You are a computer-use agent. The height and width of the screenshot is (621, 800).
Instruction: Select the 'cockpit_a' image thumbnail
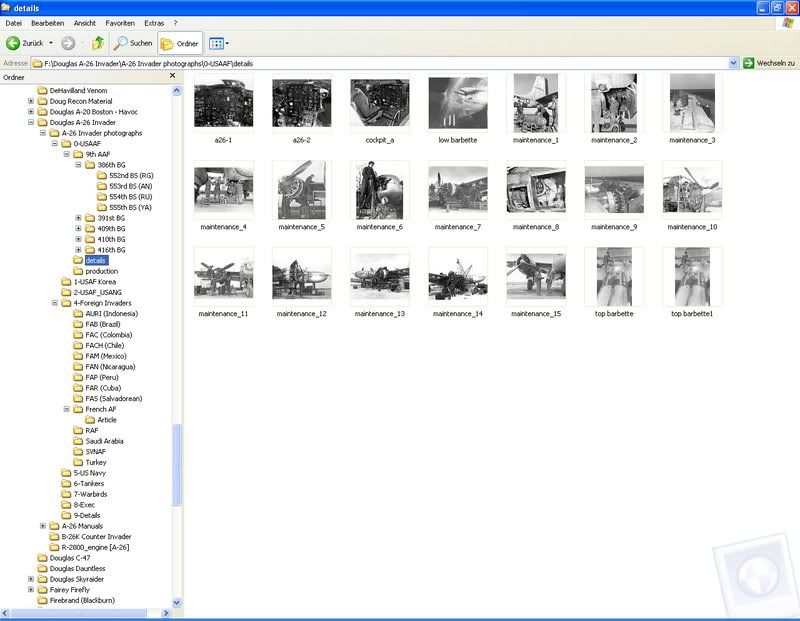(379, 104)
